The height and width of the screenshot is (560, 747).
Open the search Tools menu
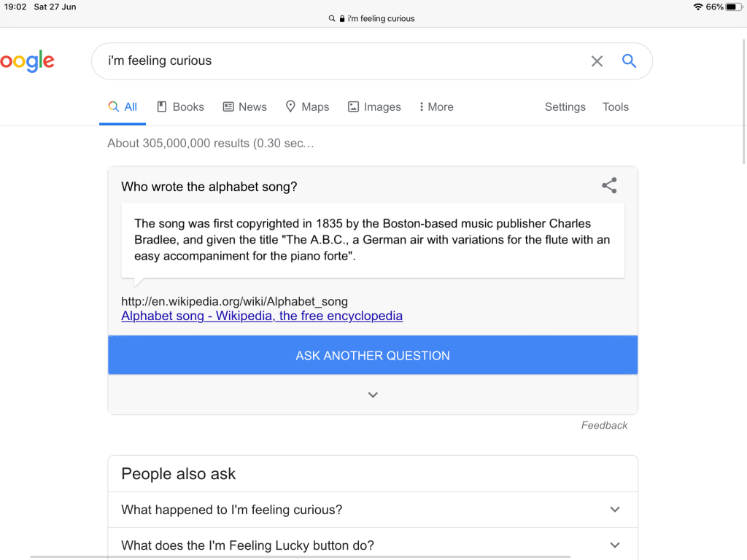tap(615, 106)
